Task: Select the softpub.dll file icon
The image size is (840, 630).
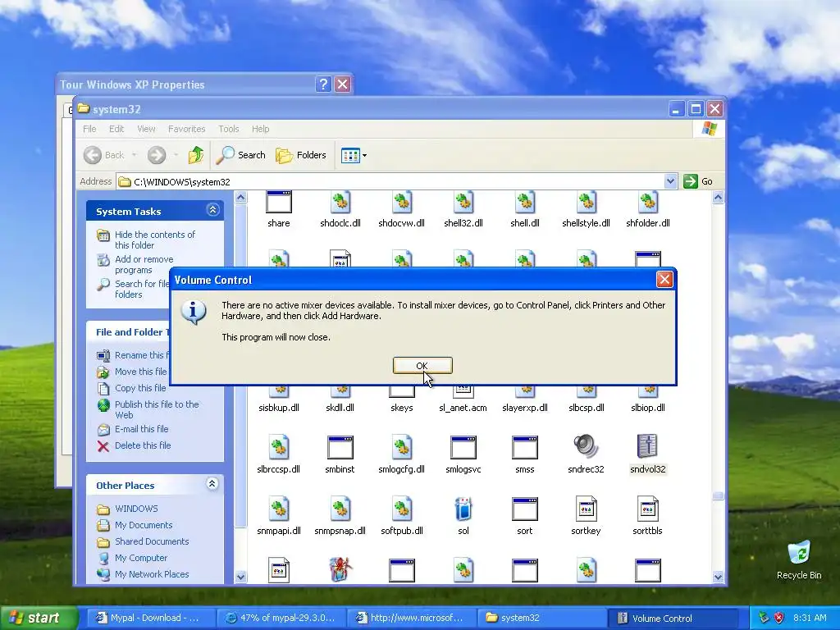Action: coord(402,509)
